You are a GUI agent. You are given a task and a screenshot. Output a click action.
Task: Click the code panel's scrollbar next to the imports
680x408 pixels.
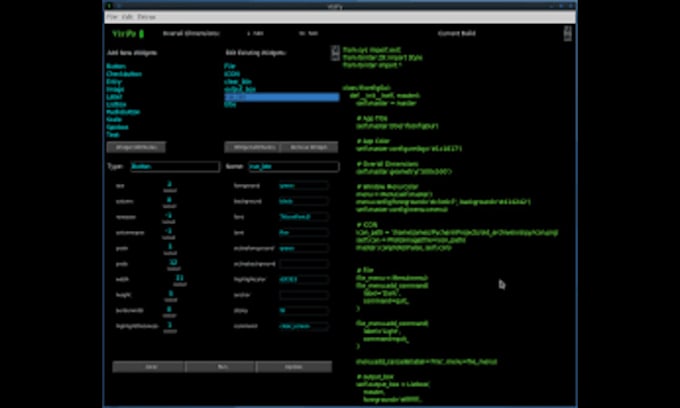[335, 53]
